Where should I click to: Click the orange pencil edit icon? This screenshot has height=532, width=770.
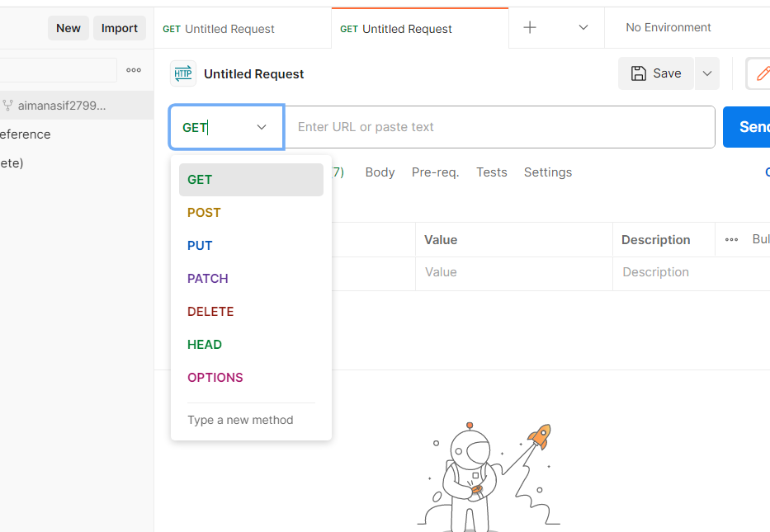763,73
